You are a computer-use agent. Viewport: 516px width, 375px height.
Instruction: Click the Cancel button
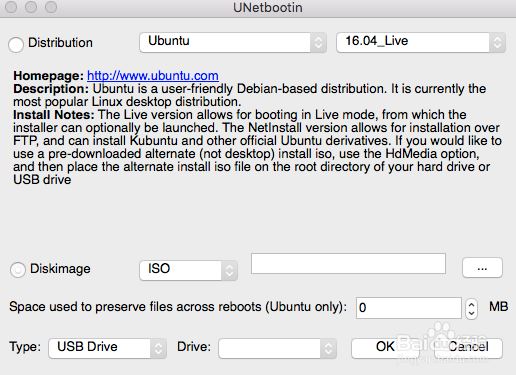coord(468,348)
